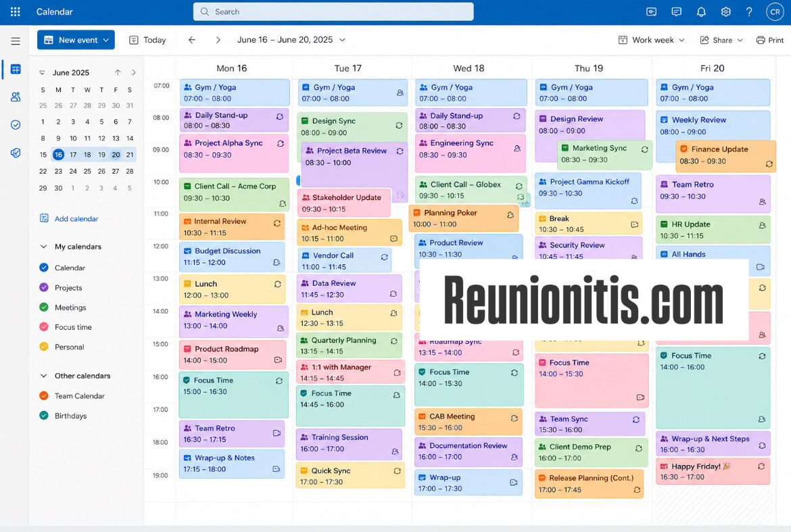
Task: Open the Calendar view in left rail
Action: point(16,69)
